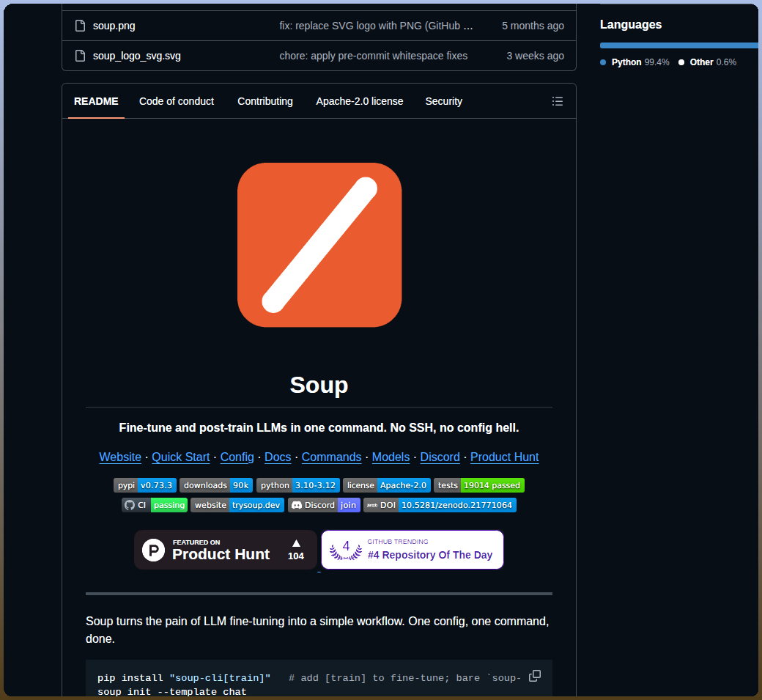Follow the Quick Start link

point(181,457)
